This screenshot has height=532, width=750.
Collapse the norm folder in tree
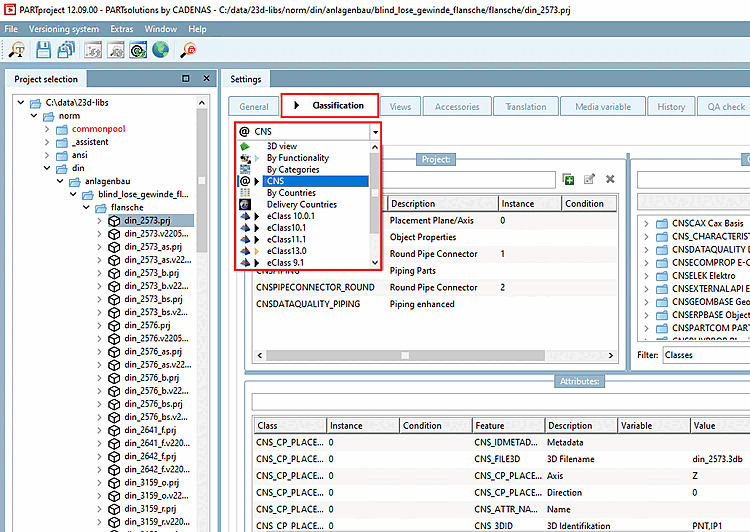[34, 115]
